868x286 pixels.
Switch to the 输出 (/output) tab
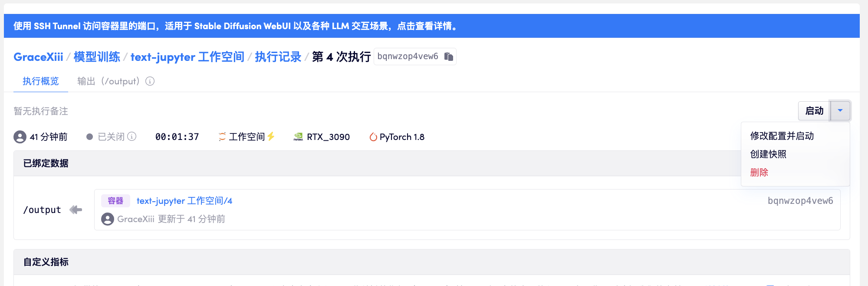tap(108, 81)
